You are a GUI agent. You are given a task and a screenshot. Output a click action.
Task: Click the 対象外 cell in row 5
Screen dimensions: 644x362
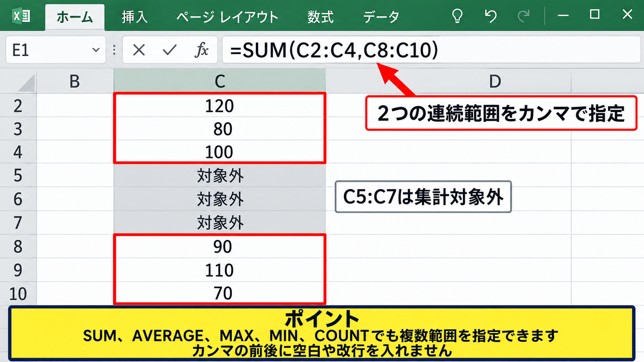coord(220,175)
